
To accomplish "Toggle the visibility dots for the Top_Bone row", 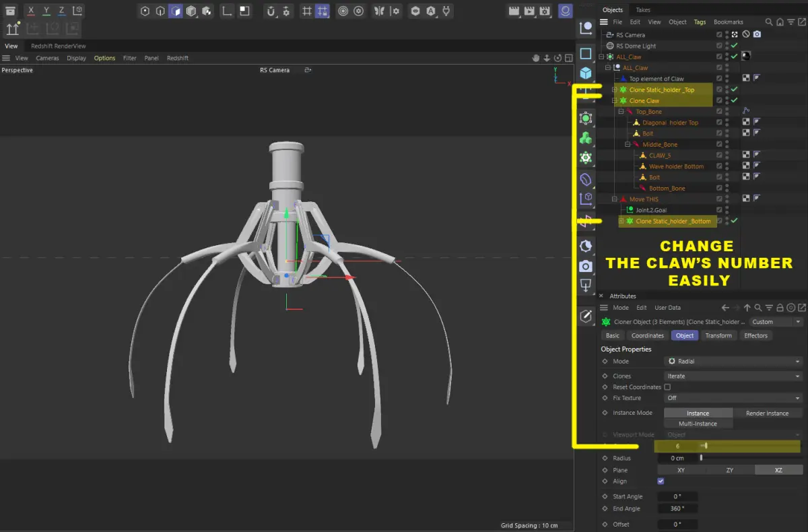I will (x=727, y=112).
